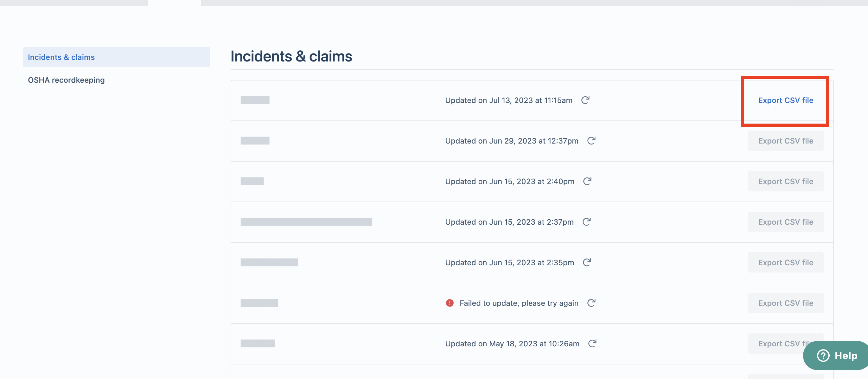Image resolution: width=868 pixels, height=379 pixels.
Task: Select 'Updated on Jun 15, 2023 at 2:35pm' text
Action: [509, 262]
